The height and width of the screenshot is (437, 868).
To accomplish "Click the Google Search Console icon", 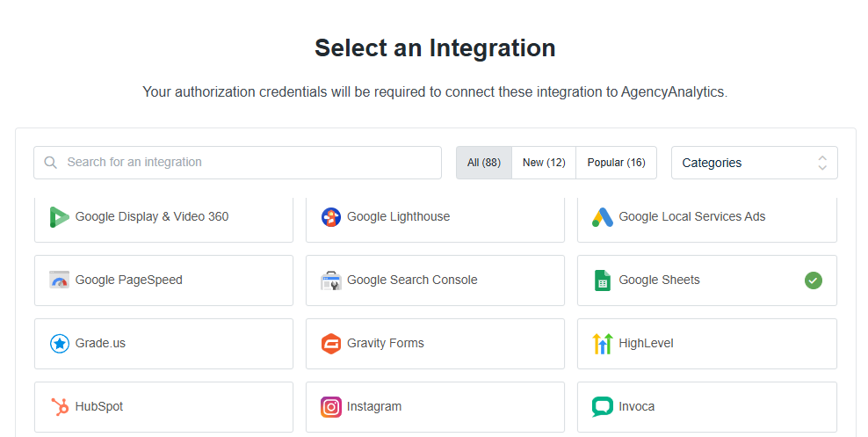I will pyautogui.click(x=331, y=280).
